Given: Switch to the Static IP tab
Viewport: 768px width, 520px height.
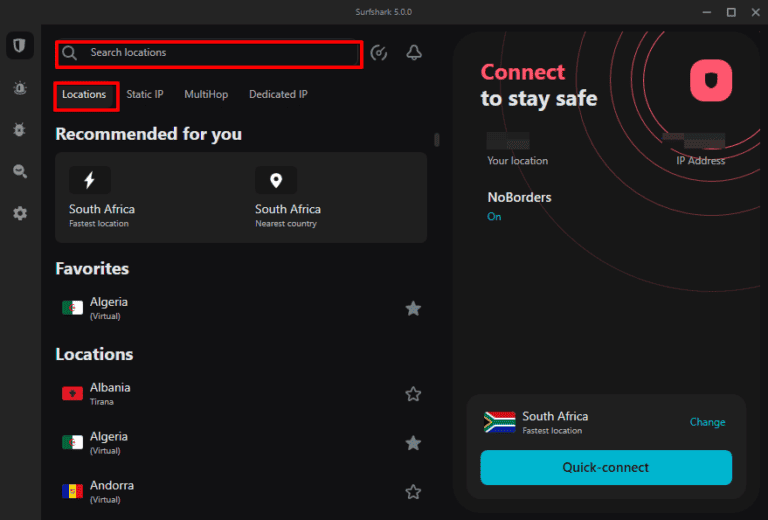Looking at the screenshot, I should coord(145,95).
